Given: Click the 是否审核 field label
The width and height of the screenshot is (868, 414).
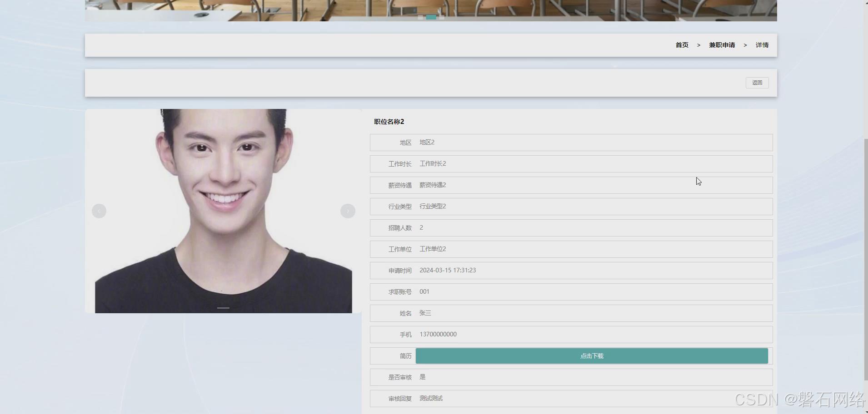Looking at the screenshot, I should pos(400,378).
